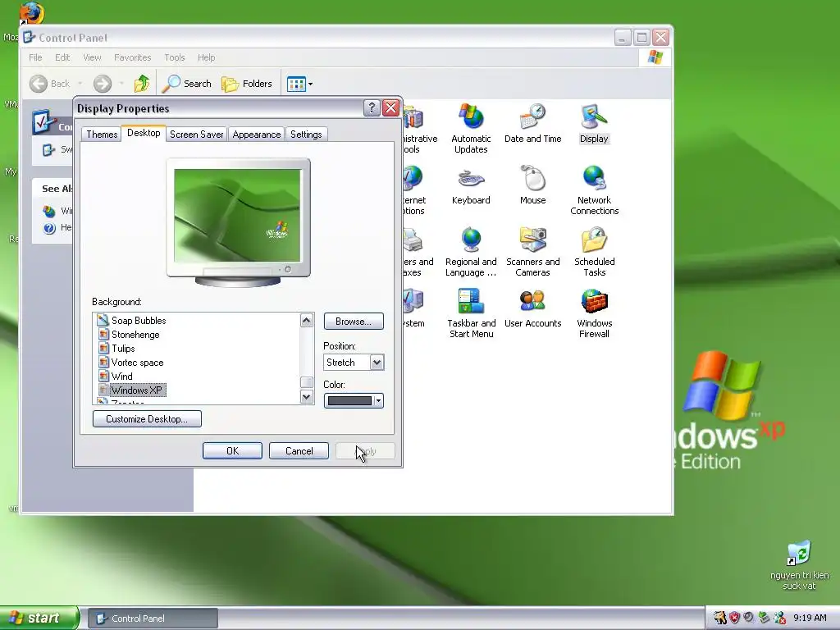Image resolution: width=840 pixels, height=630 pixels.
Task: Click the Back toolbar button
Action: (x=49, y=84)
